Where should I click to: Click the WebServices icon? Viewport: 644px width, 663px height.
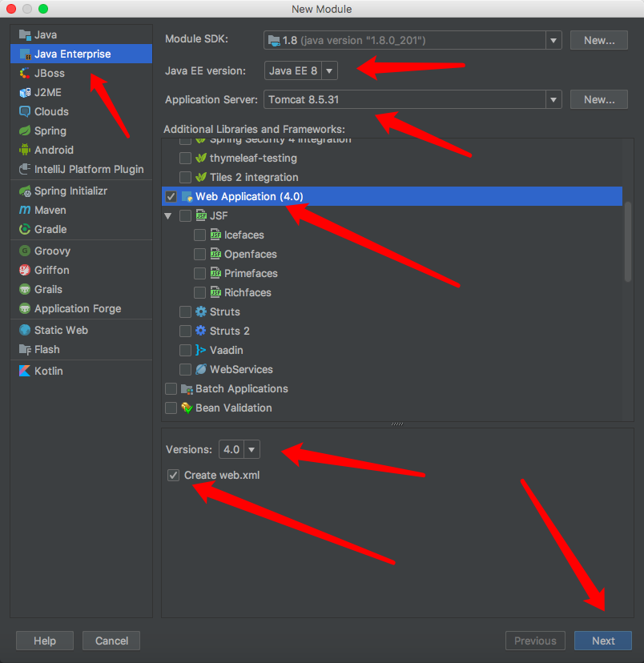pos(201,369)
